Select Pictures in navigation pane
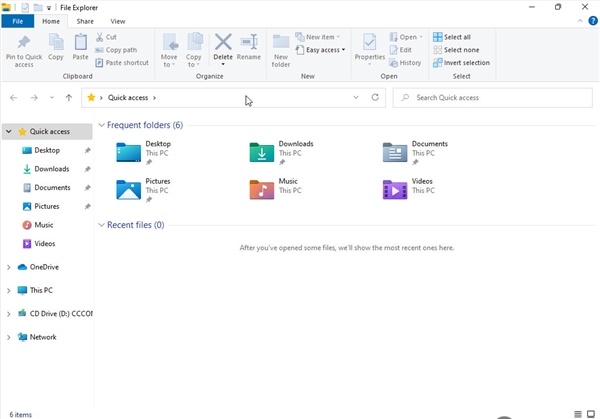Viewport: 600px width, 419px height. (47, 206)
